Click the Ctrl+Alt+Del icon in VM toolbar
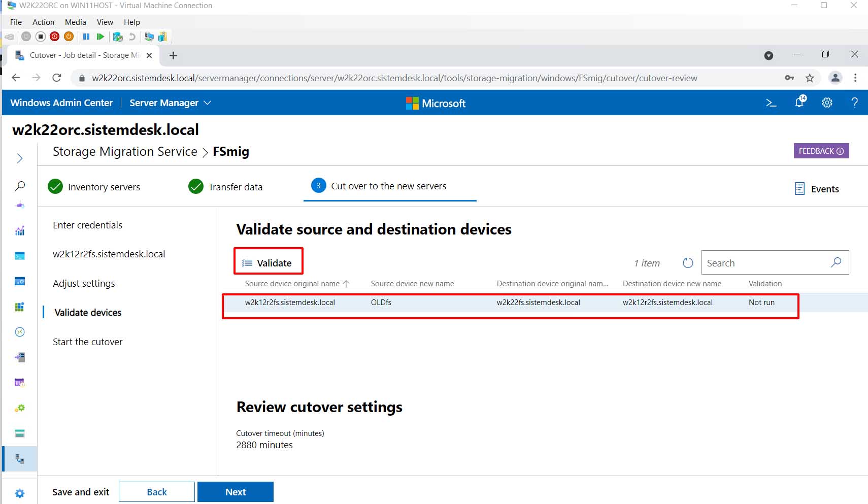Screen dimensions: 868x504 9,37
